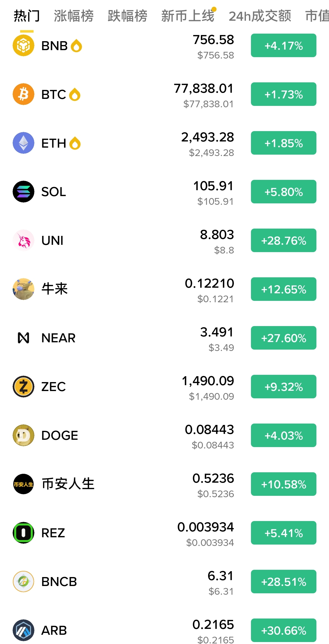Image resolution: width=329 pixels, height=644 pixels.
Task: Tap the +30.66% button for ARB
Action: pyautogui.click(x=284, y=630)
